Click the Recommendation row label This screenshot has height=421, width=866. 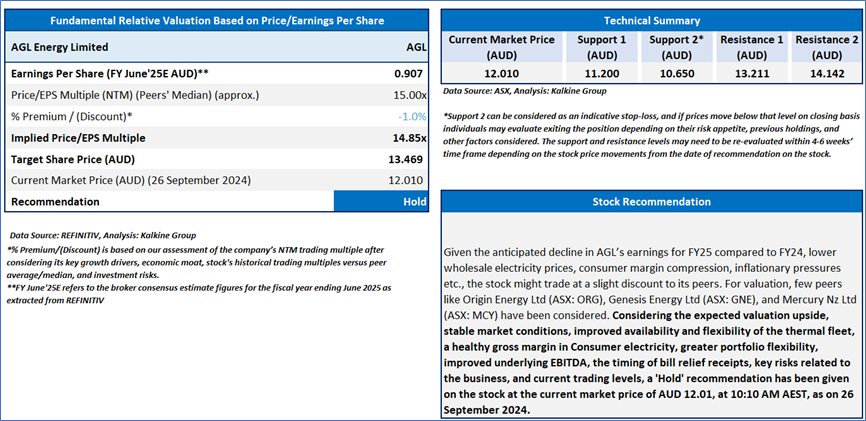pyautogui.click(x=54, y=201)
